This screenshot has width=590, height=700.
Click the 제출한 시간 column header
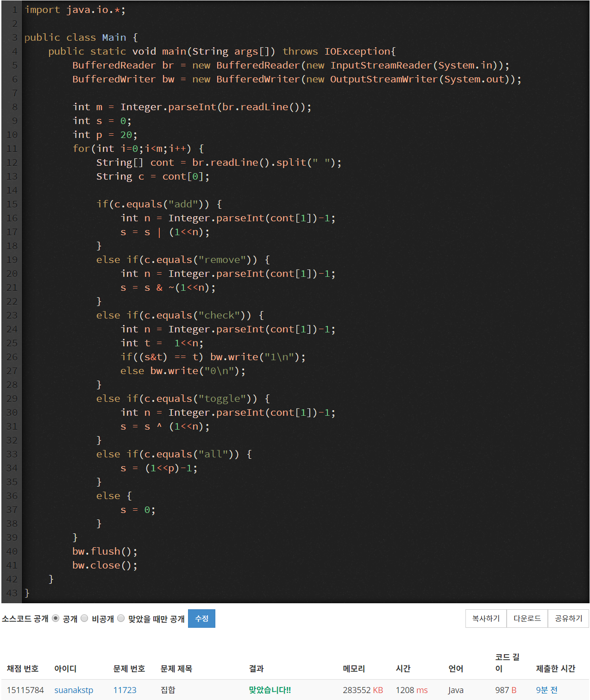coord(555,669)
